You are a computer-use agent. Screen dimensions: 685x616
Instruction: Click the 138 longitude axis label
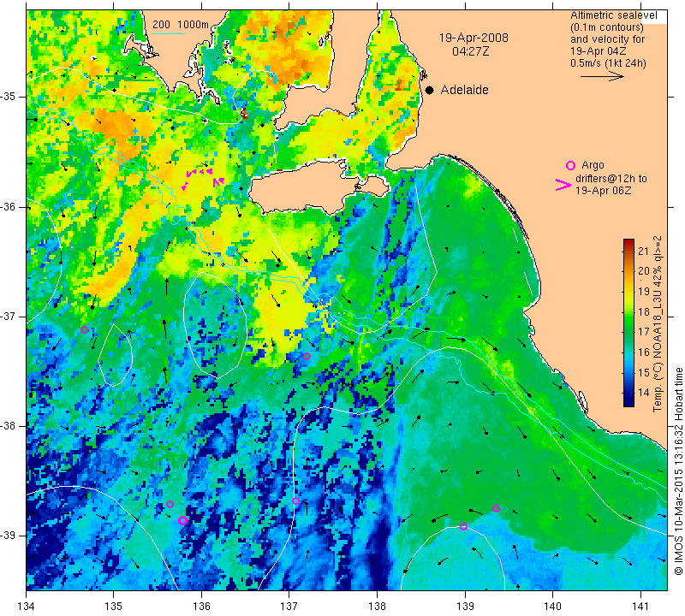pyautogui.click(x=377, y=607)
